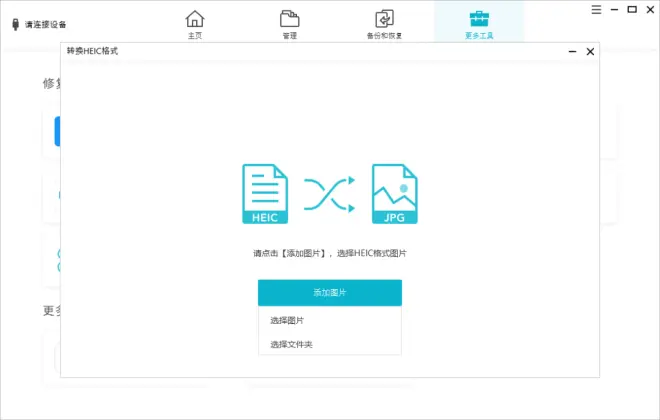
Task: Click the USB device connection icon
Action: [16, 24]
